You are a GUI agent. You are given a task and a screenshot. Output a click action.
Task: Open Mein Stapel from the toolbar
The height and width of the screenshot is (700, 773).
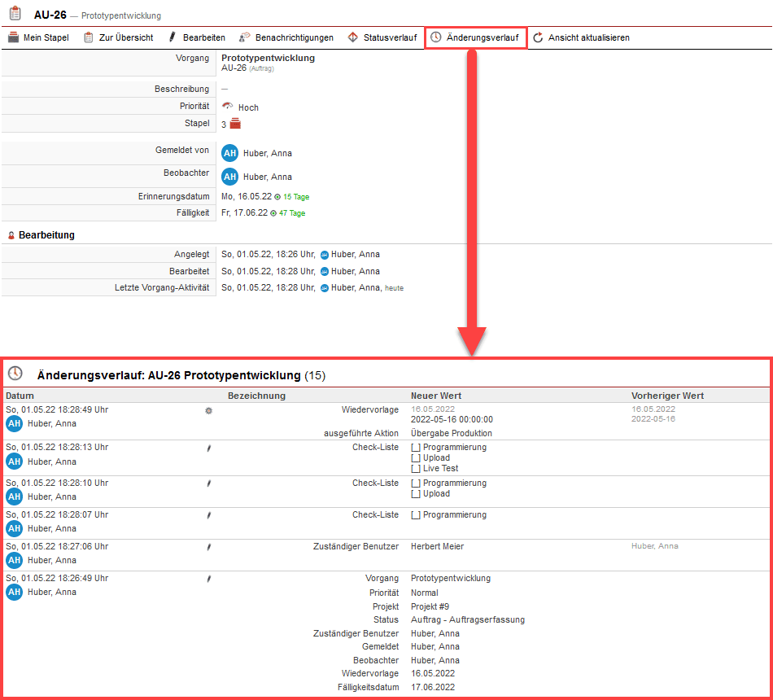pyautogui.click(x=38, y=37)
